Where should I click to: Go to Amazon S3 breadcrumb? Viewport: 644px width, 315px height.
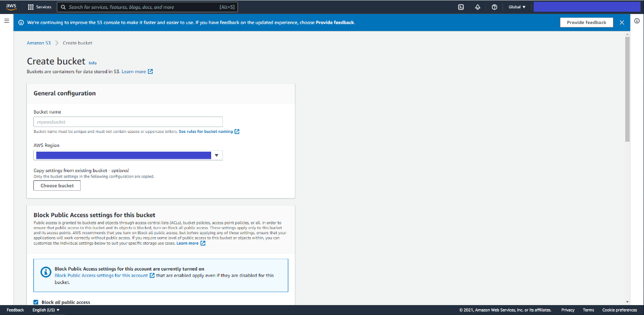39,43
